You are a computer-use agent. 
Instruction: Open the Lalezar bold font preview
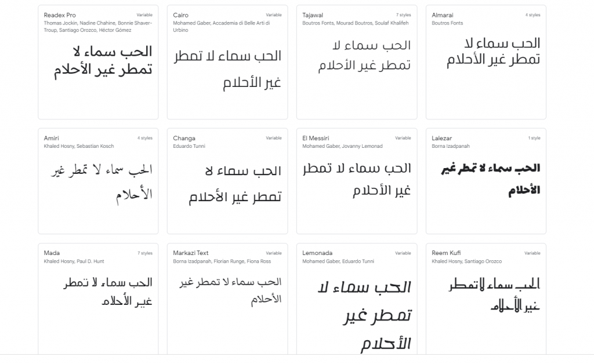pos(491,179)
